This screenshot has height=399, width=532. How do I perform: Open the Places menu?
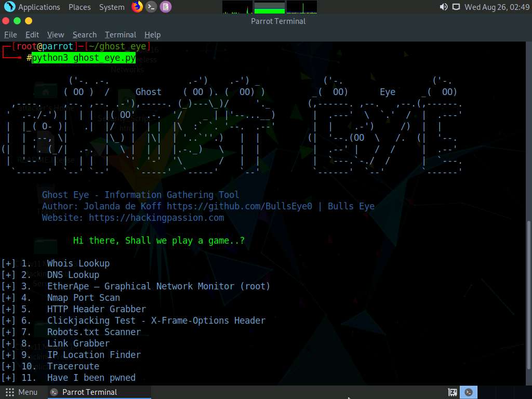click(x=79, y=7)
